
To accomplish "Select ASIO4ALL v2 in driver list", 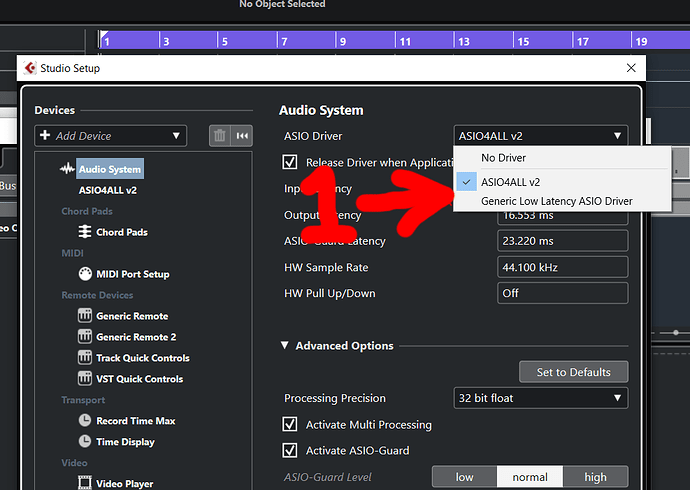I will tap(562, 182).
